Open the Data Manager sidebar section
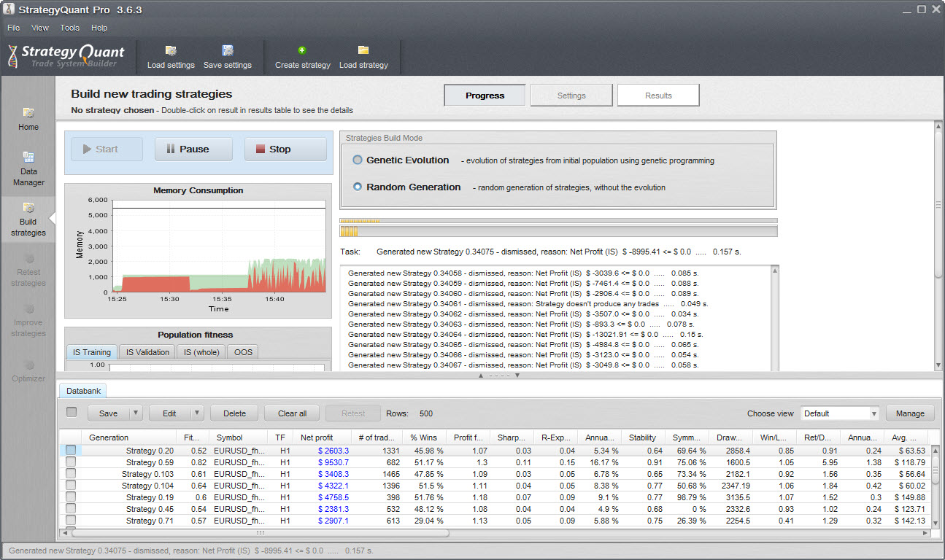This screenshot has height=560, width=945. 28,168
